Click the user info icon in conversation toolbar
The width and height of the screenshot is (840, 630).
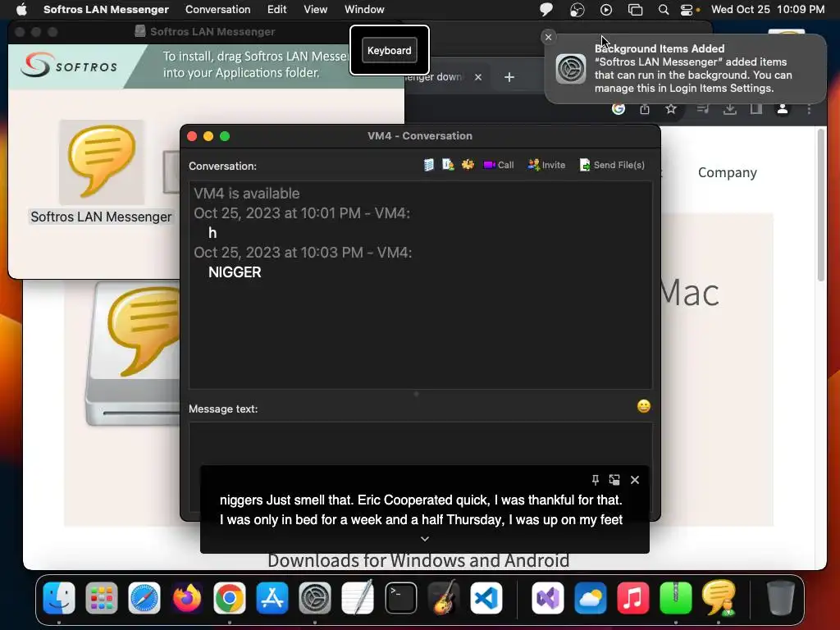[448, 165]
